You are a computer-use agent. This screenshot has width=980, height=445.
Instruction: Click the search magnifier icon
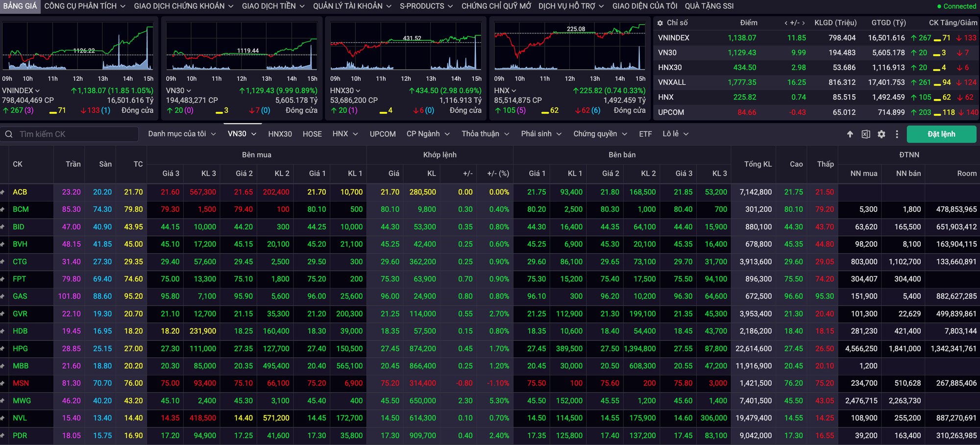[x=9, y=134]
